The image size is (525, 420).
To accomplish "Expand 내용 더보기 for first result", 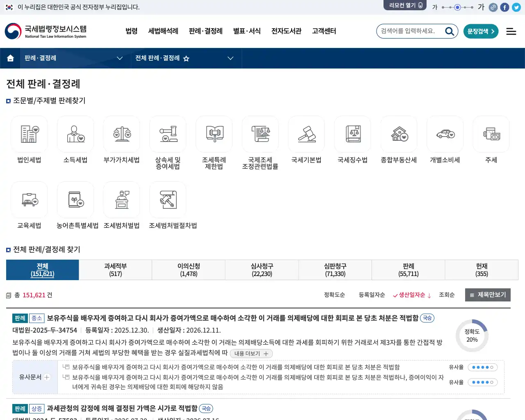I will 251,354.
